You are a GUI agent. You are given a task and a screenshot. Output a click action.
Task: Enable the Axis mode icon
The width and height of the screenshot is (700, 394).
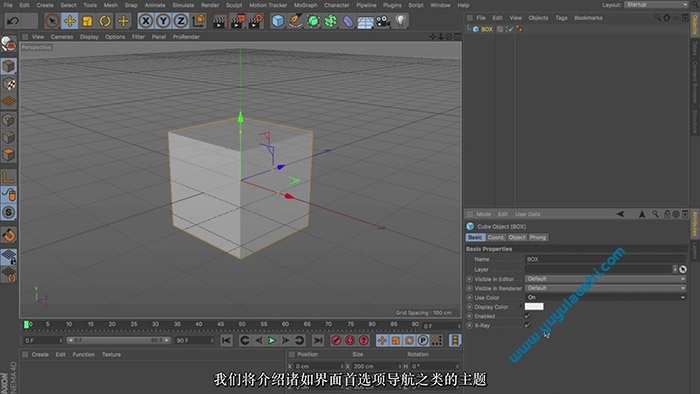coord(8,177)
